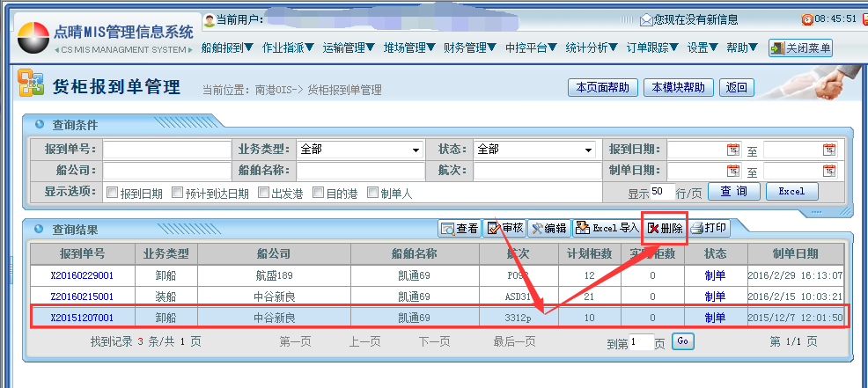This screenshot has width=868, height=388.
Task: Click the 审核 audit toolbar icon
Action: point(505,229)
